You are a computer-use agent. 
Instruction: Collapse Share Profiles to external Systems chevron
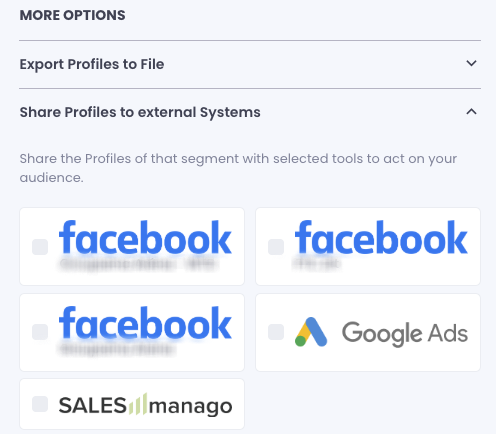click(471, 112)
